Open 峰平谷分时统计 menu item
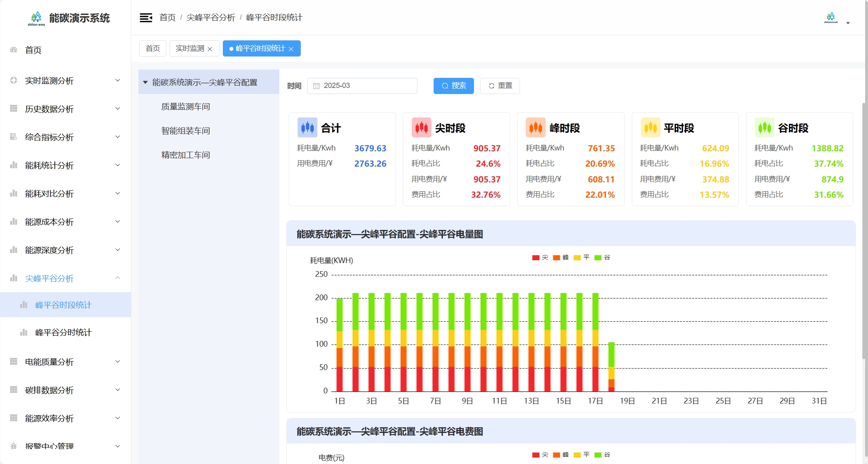The image size is (868, 464). [x=63, y=332]
